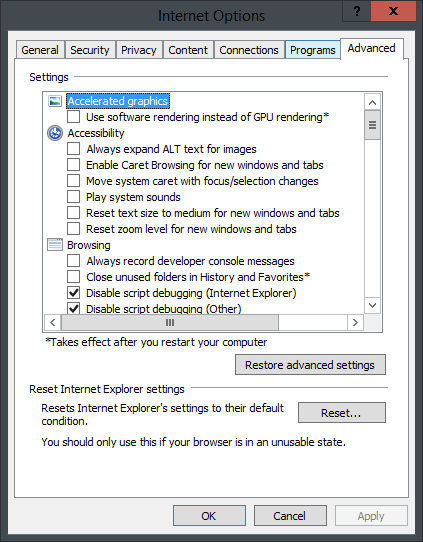The width and height of the screenshot is (423, 542).
Task: Click the settings list scroll up arrow
Action: point(372,102)
